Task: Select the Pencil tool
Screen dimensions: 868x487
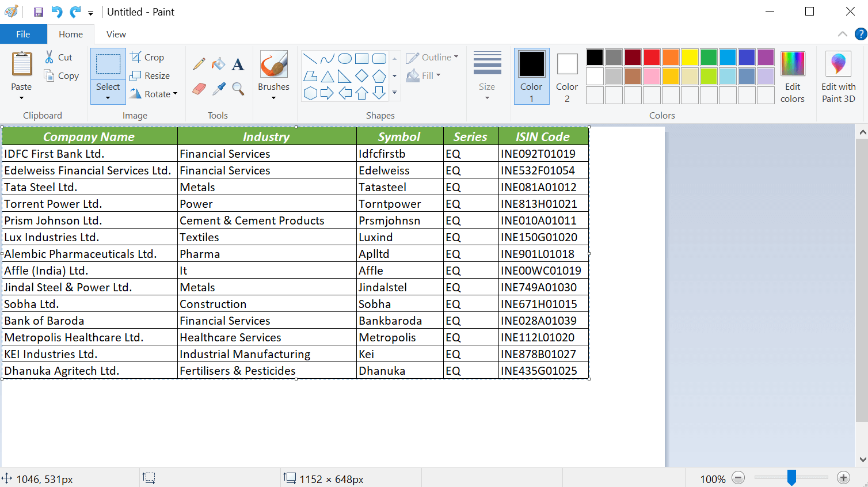Action: pyautogui.click(x=199, y=64)
